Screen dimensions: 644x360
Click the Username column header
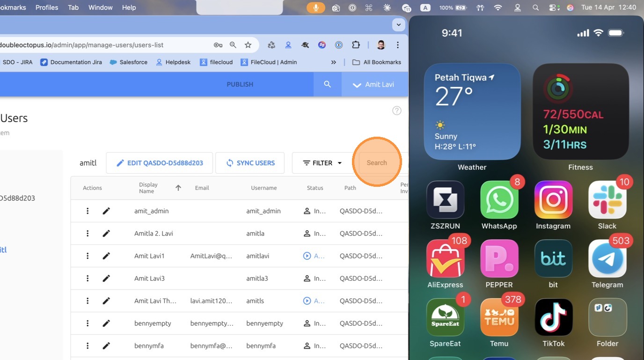[x=264, y=188]
